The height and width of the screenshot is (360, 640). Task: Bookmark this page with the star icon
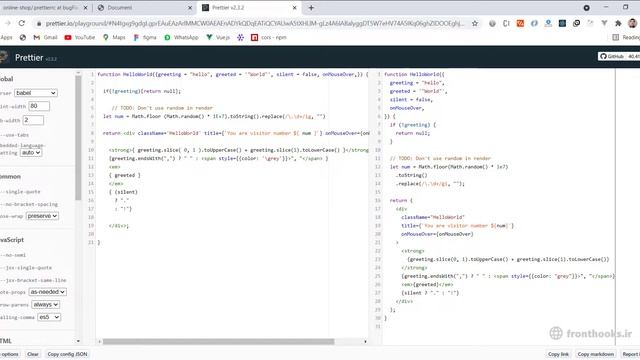[x=475, y=23]
